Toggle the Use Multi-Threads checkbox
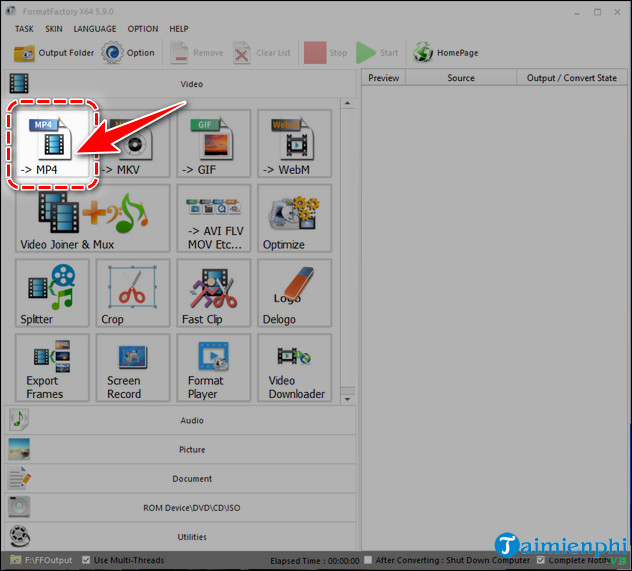Screen dimensions: 632x571 pyautogui.click(x=86, y=560)
